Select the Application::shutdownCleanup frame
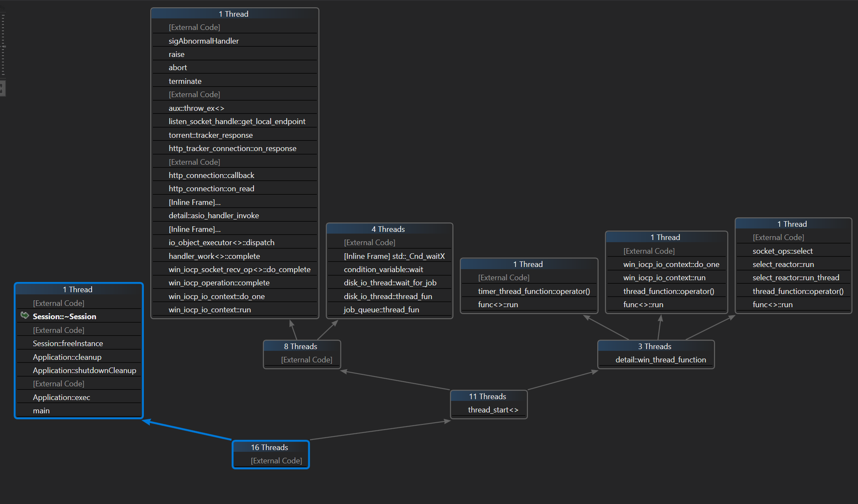 tap(84, 371)
